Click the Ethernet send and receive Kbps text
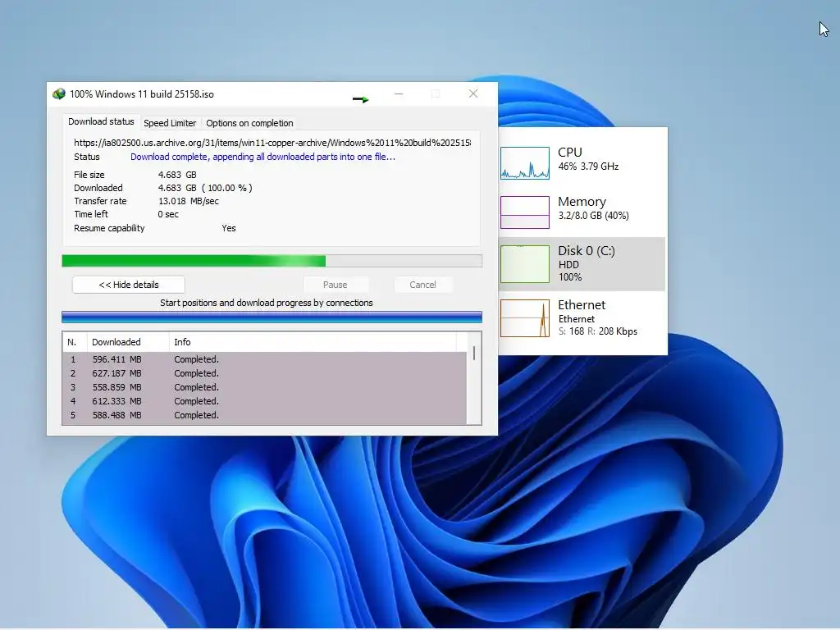Image resolution: width=840 pixels, height=630 pixels. point(598,331)
